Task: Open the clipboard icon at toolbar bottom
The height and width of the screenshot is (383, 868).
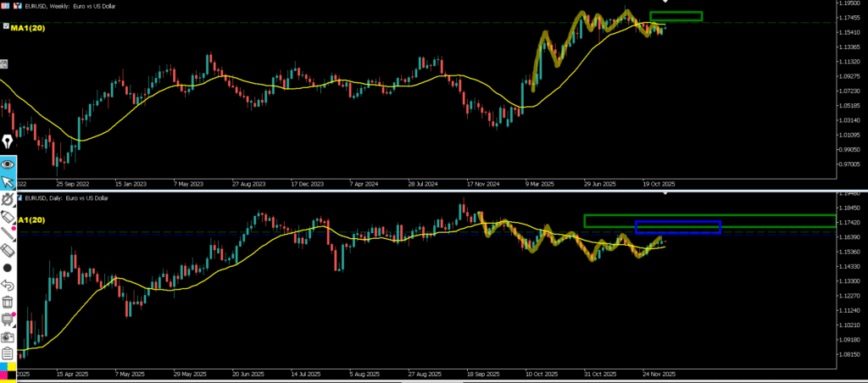Action: tap(8, 353)
